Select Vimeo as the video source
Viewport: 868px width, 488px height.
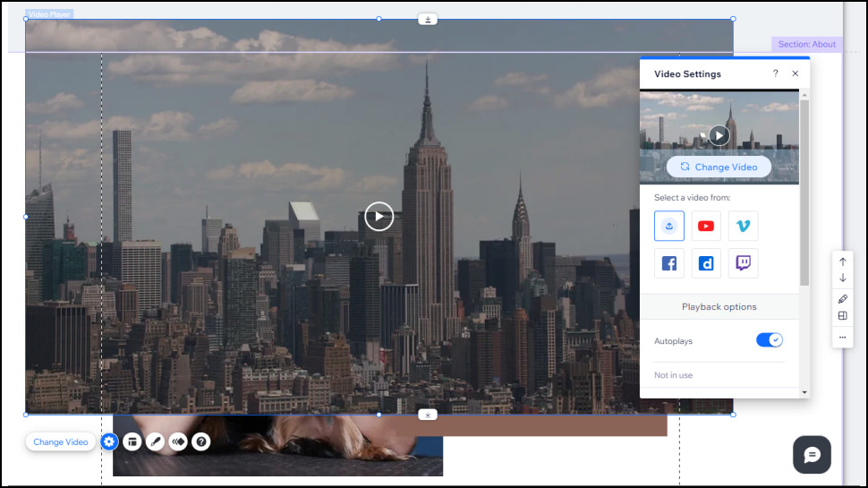pyautogui.click(x=743, y=227)
